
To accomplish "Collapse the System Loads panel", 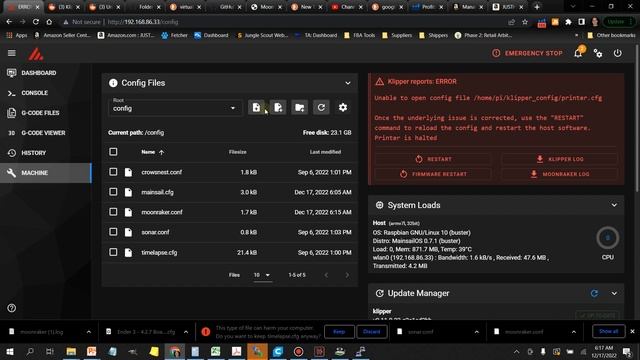I will pyautogui.click(x=614, y=205).
